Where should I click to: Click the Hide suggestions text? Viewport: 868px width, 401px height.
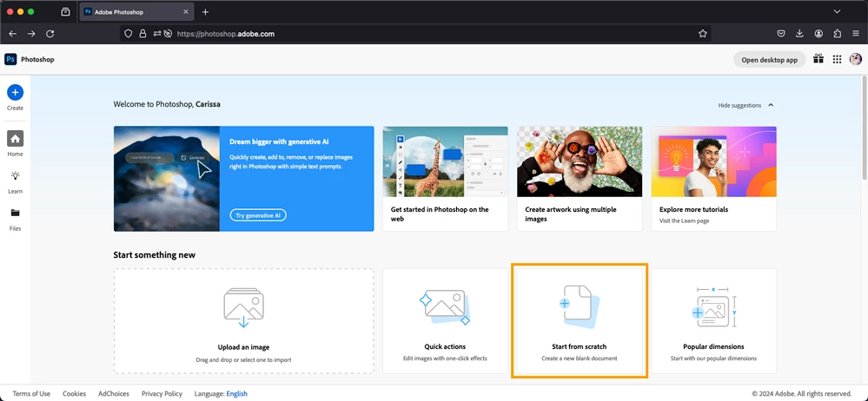[x=739, y=105]
